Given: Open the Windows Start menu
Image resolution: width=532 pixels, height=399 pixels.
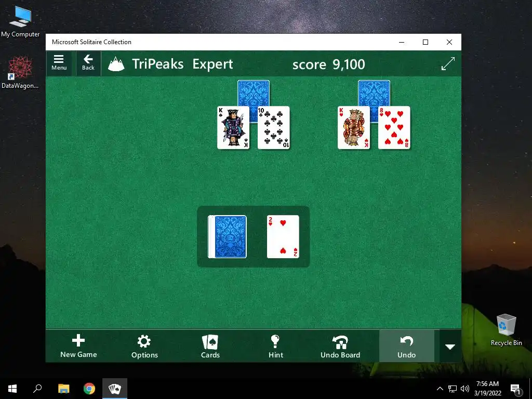Looking at the screenshot, I should click(x=12, y=389).
